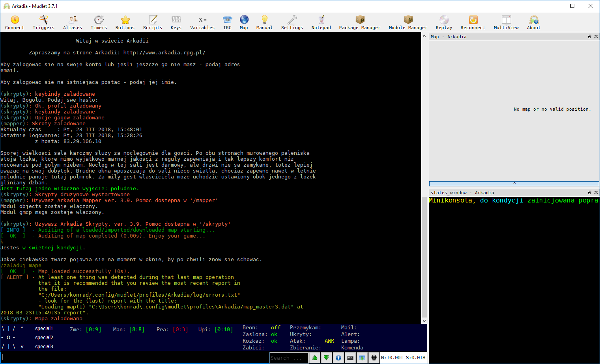
Task: Toggle MultiView for profiles
Action: [x=506, y=22]
